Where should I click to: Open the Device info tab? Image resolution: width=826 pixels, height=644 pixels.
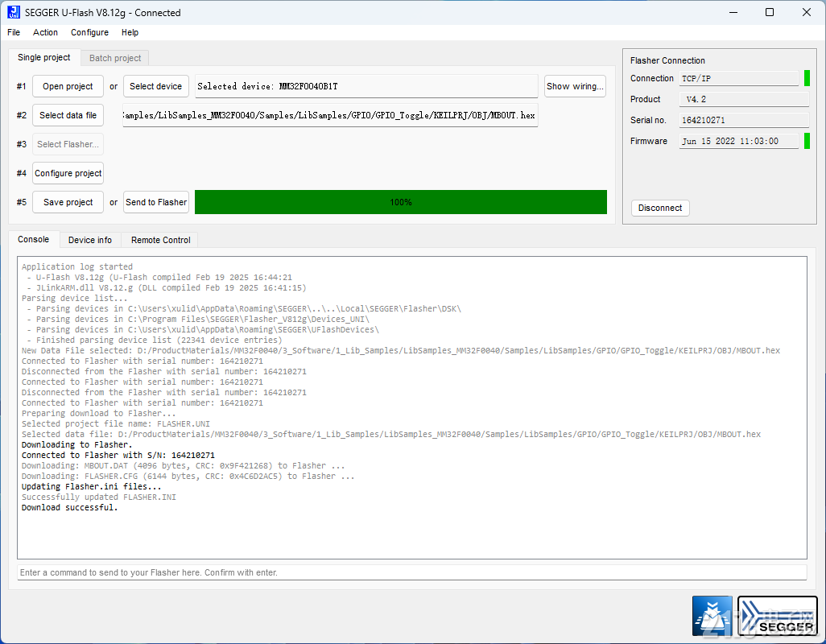pyautogui.click(x=90, y=240)
